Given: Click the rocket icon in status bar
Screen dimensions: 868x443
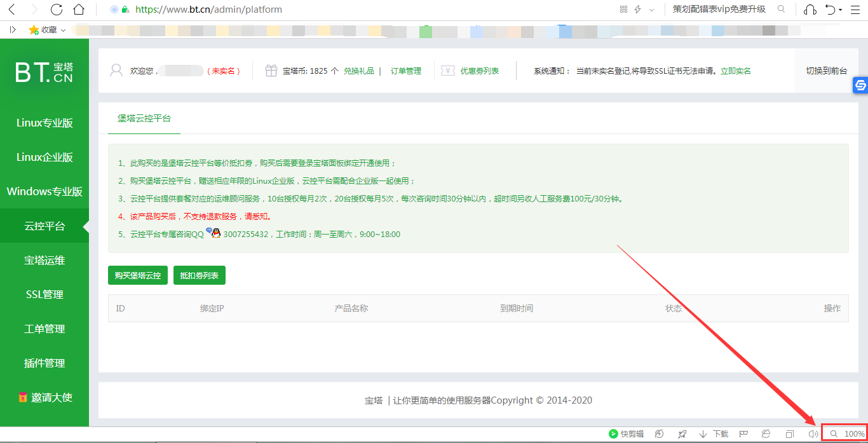Looking at the screenshot, I should click(x=682, y=434).
